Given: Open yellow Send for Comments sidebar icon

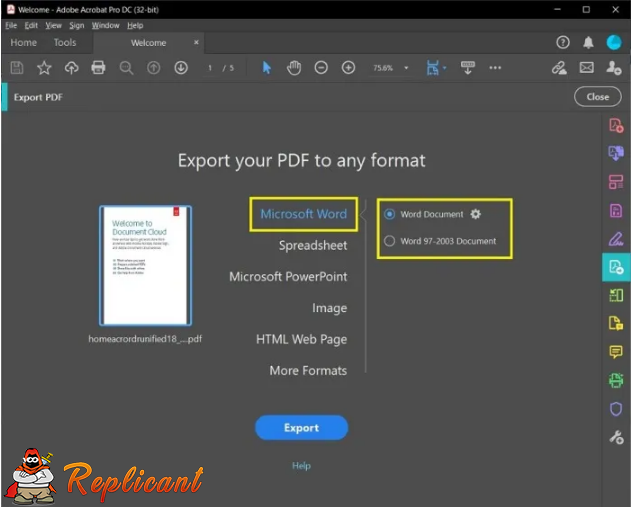Looking at the screenshot, I should click(616, 324).
